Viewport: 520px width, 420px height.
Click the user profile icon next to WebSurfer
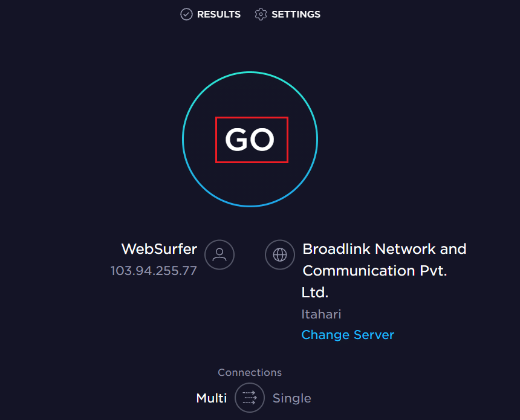point(219,254)
